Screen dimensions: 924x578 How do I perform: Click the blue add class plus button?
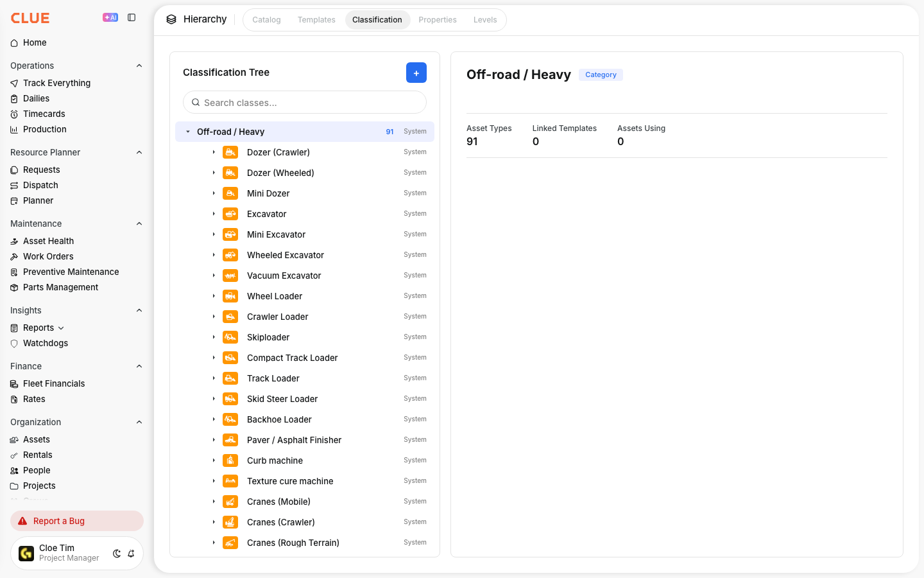tap(416, 73)
